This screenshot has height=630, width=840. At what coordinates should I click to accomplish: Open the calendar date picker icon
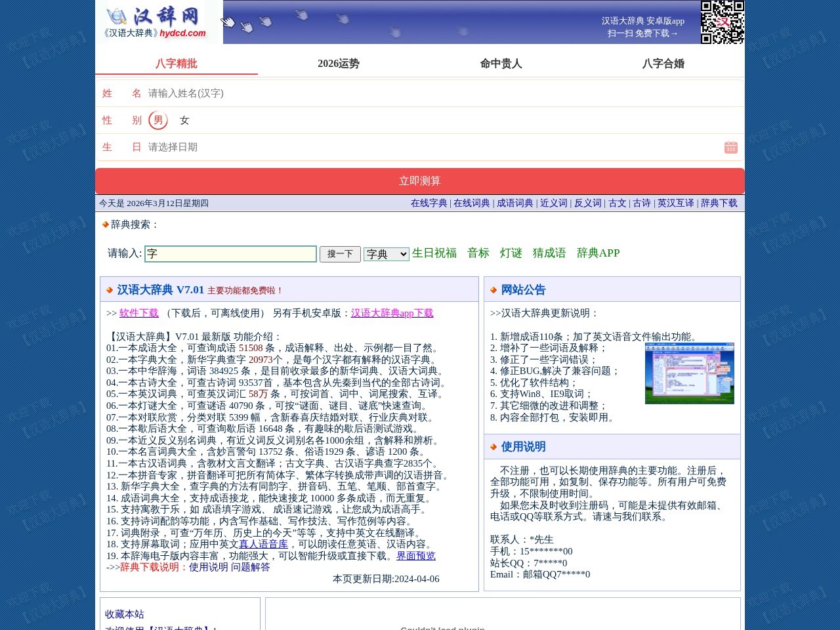(x=730, y=147)
